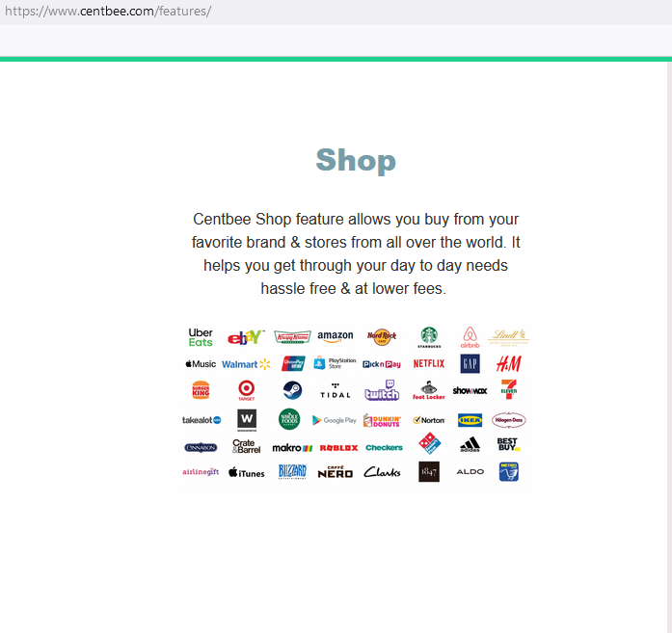The image size is (672, 633).
Task: Choose the Caffè Nero logo
Action: (336, 472)
